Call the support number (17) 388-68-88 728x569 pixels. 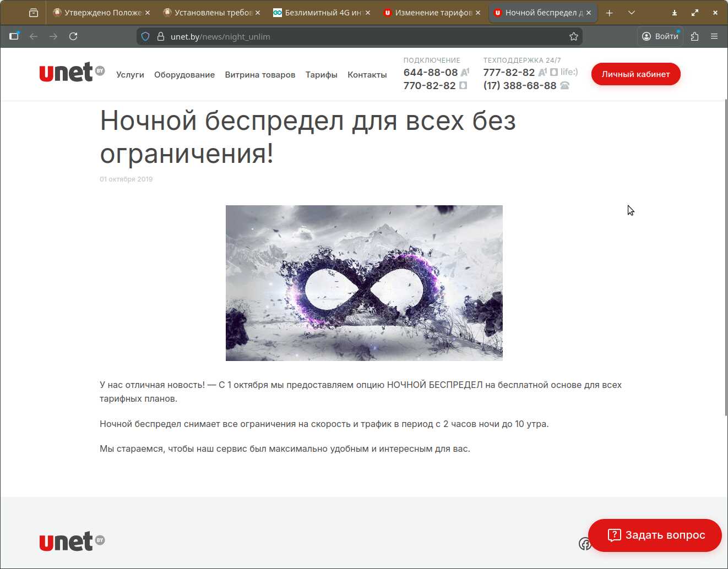[520, 85]
